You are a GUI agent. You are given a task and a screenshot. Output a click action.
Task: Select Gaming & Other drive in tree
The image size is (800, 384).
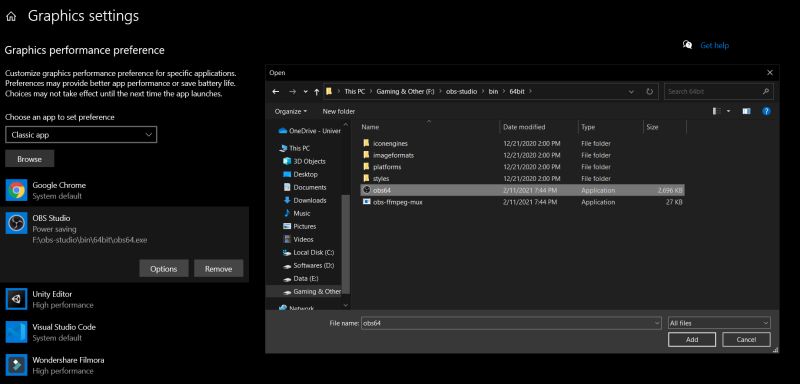312,292
